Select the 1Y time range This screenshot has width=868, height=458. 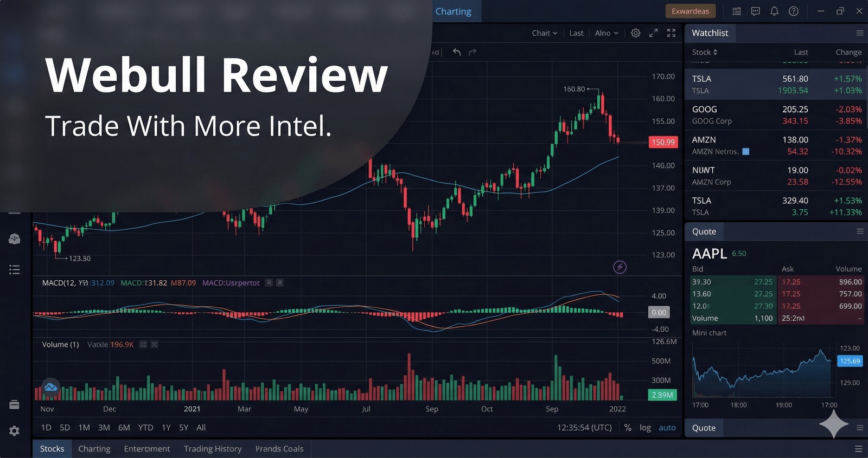[x=166, y=428]
